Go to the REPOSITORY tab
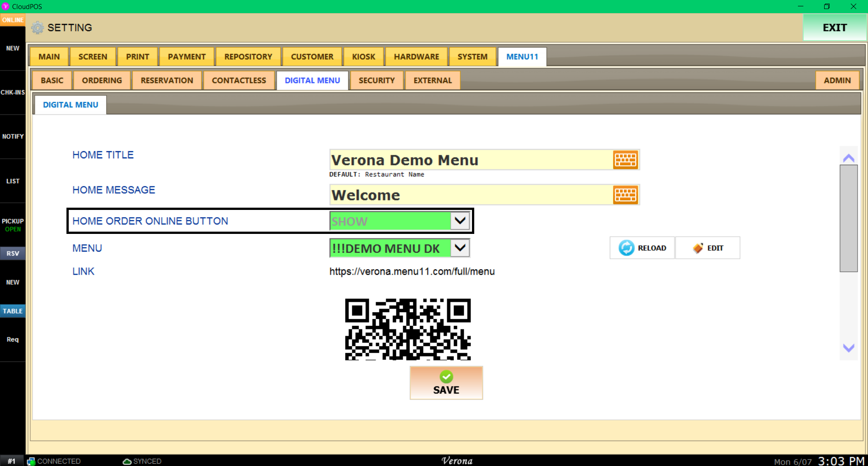The height and width of the screenshot is (466, 868). (x=248, y=57)
